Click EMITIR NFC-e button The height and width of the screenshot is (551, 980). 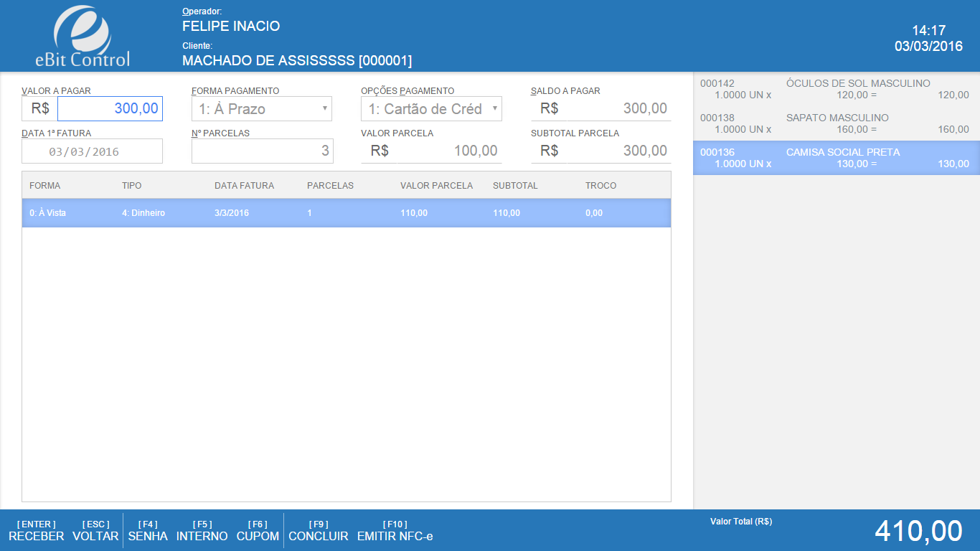point(395,531)
